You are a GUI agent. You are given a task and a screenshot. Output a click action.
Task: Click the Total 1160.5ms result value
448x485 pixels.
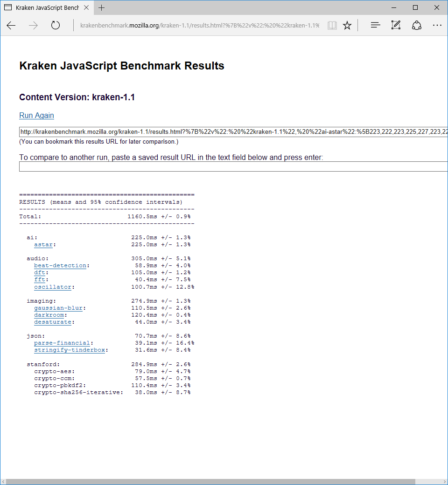pos(142,216)
